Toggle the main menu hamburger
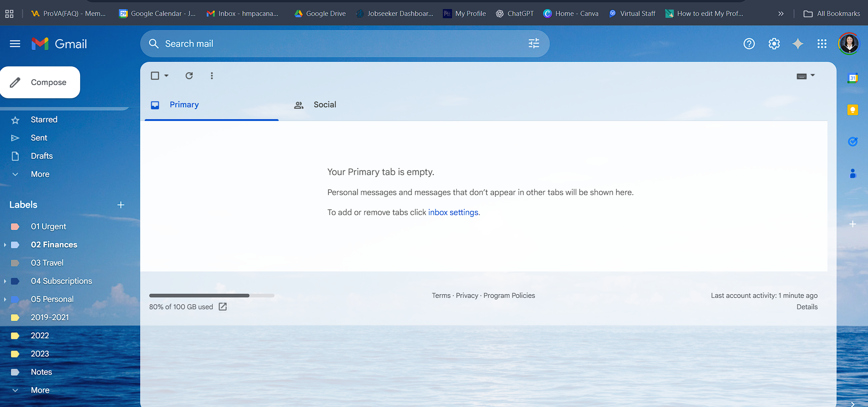Image resolution: width=868 pixels, height=407 pixels. 15,44
